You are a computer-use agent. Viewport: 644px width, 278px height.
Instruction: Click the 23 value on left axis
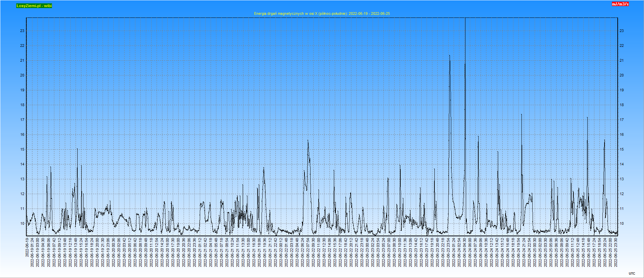22,31
